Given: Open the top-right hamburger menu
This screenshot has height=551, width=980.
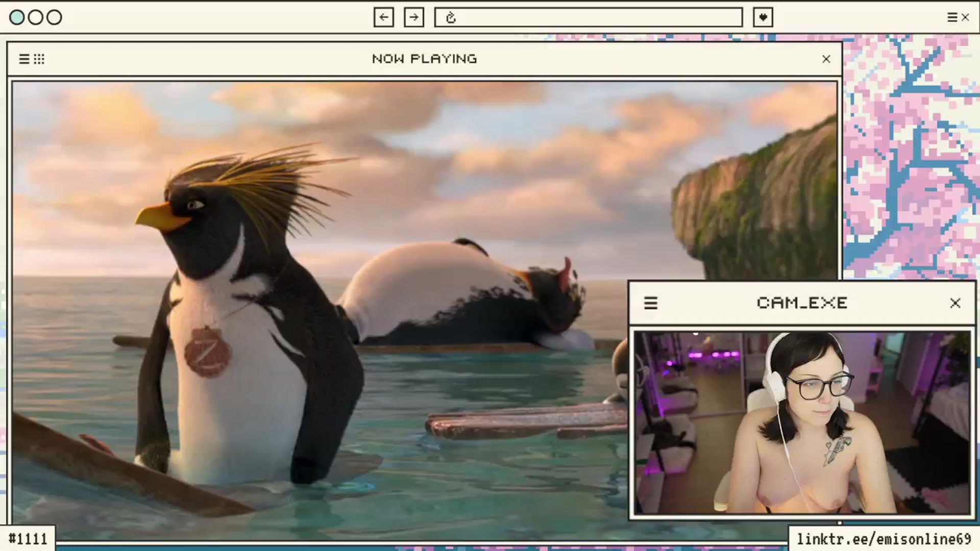Looking at the screenshot, I should [952, 17].
